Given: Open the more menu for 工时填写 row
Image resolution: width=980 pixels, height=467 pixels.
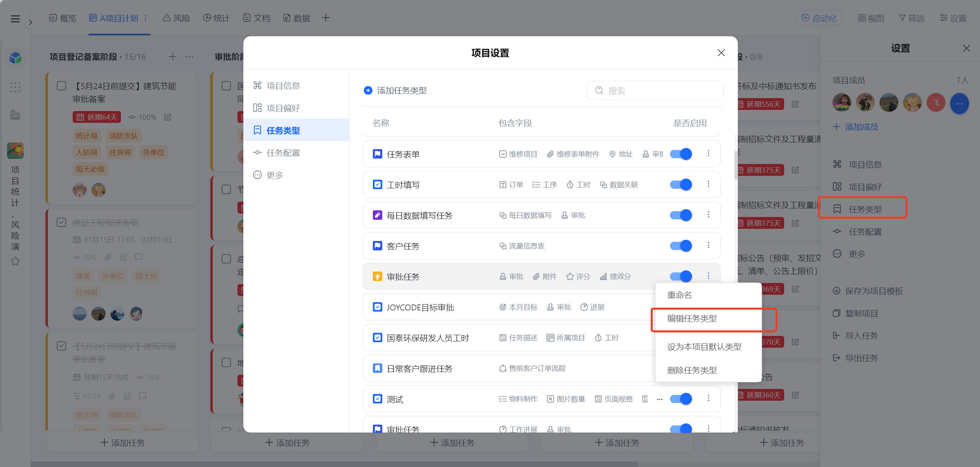Looking at the screenshot, I should pyautogui.click(x=708, y=184).
